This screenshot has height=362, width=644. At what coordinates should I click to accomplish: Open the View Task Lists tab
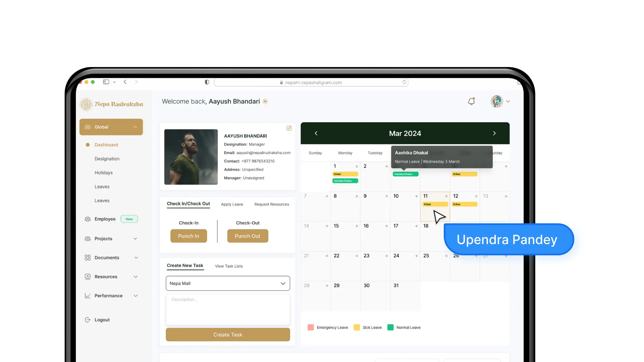point(228,266)
